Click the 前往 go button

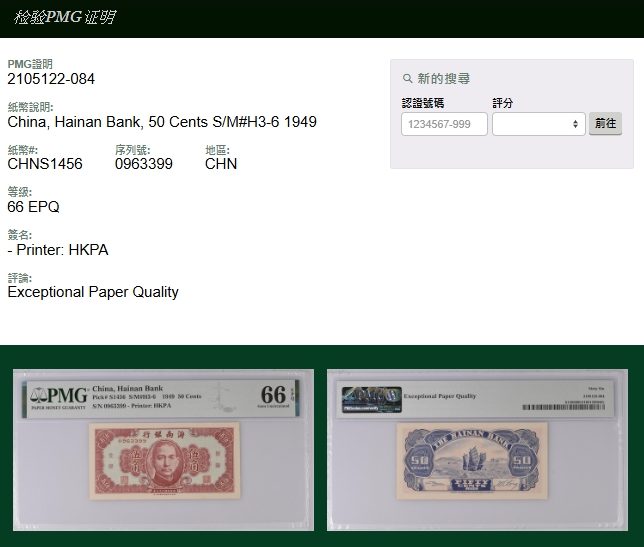pyautogui.click(x=605, y=124)
